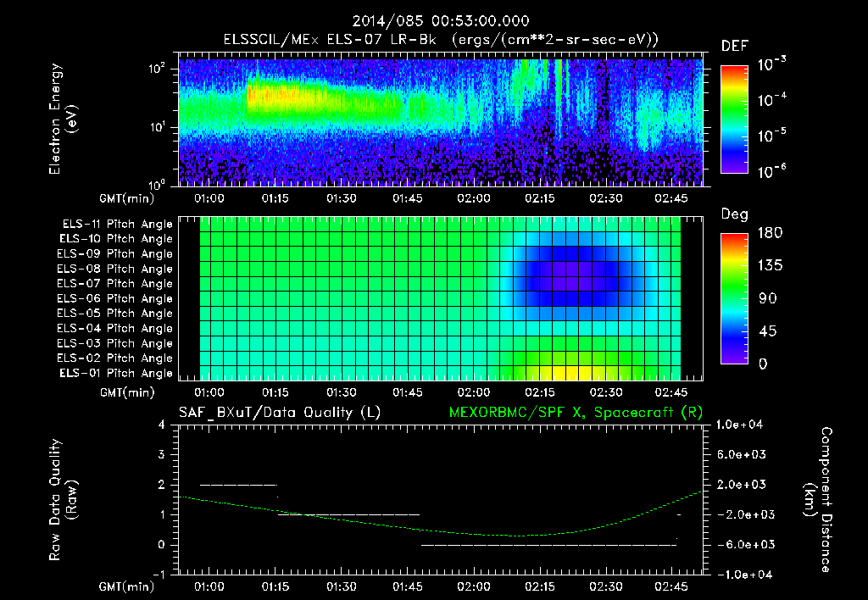Image resolution: width=868 pixels, height=600 pixels.
Task: Click the Deg pitch angle color bar
Action: [734, 298]
